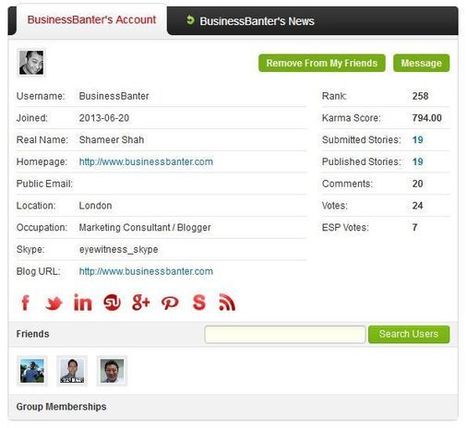Open the Google Plus icon
Image resolution: width=467 pixels, height=428 pixels.
(x=141, y=303)
